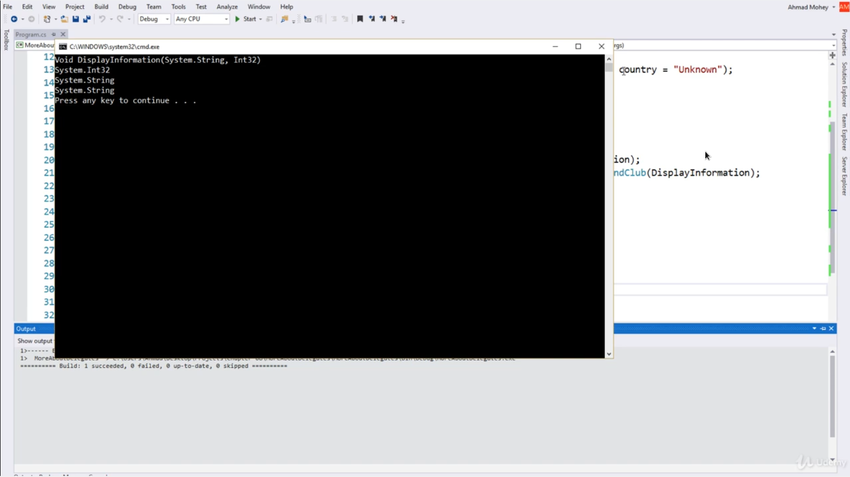This screenshot has height=477, width=850.
Task: Open the Server Explorer side tab
Action: click(x=844, y=176)
